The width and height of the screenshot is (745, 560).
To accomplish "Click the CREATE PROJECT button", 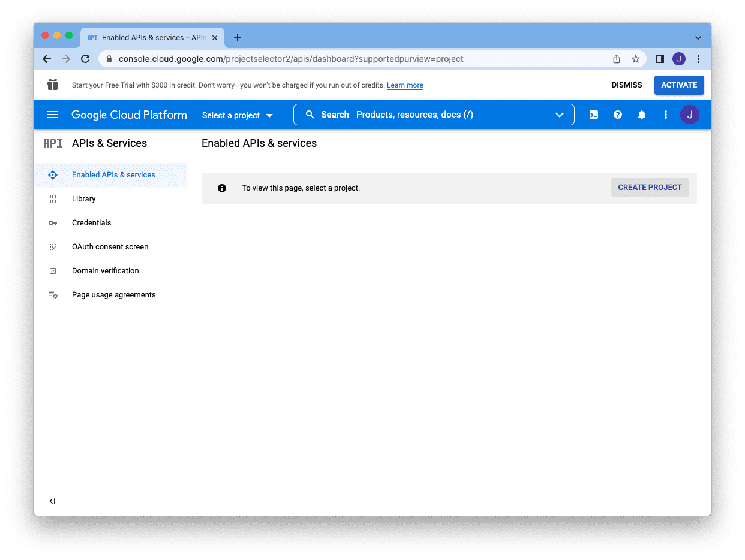I will (x=650, y=188).
